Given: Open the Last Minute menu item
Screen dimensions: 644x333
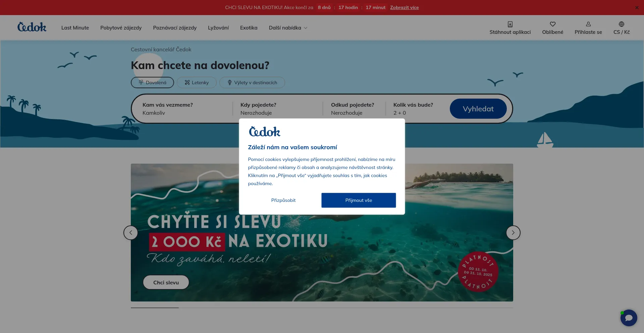Looking at the screenshot, I should [x=75, y=28].
